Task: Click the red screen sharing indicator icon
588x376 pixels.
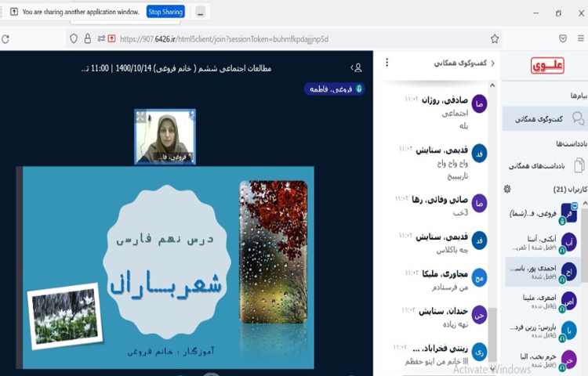Action: click(112, 38)
